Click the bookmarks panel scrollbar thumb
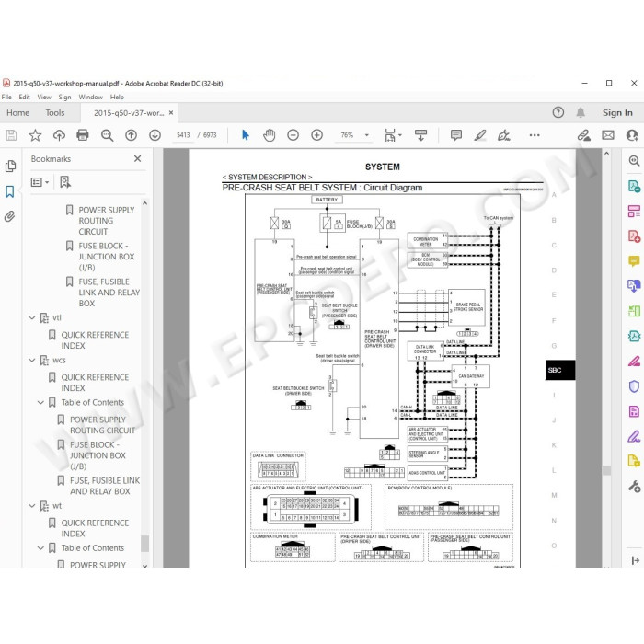The image size is (644, 644). (x=144, y=543)
